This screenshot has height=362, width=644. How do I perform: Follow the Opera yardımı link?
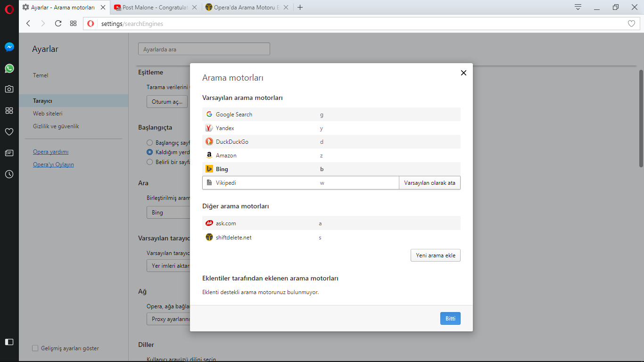tap(50, 152)
